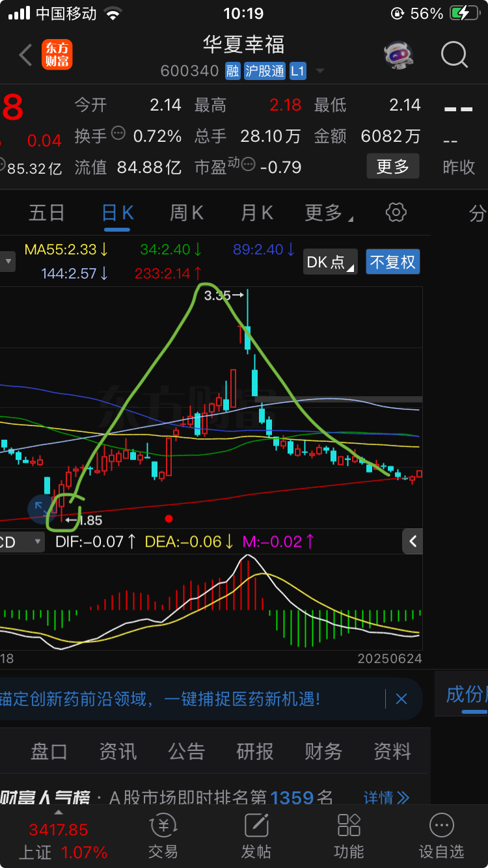This screenshot has width=488, height=868.
Task: Open the 盘口 tab
Action: tap(49, 752)
